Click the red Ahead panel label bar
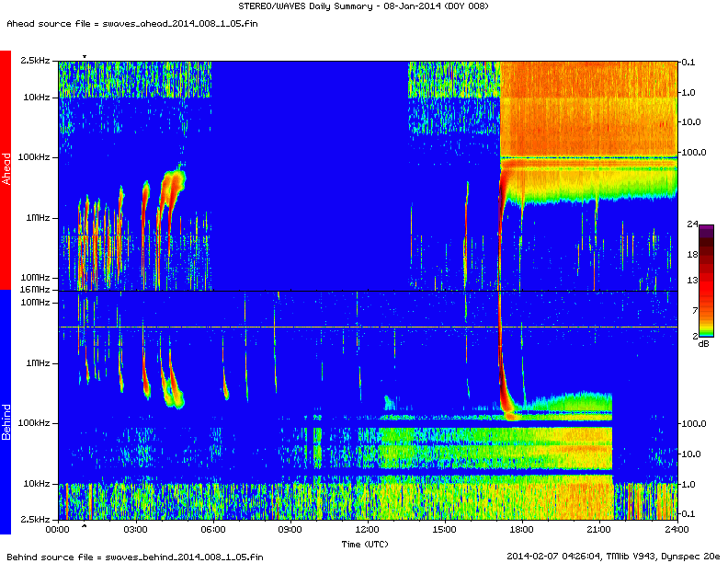The image size is (728, 563). (x=6, y=169)
